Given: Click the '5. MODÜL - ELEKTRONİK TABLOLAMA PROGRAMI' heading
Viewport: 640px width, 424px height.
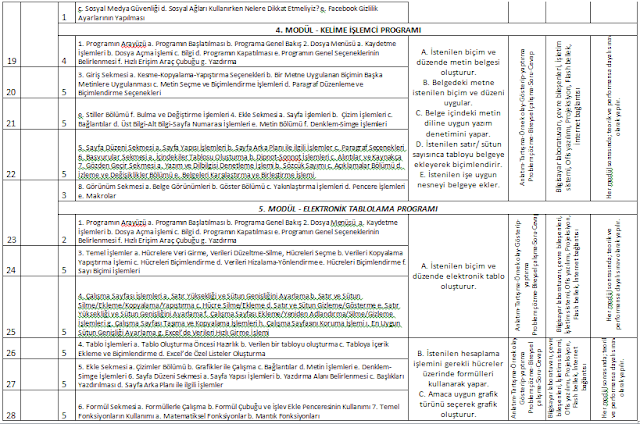Looking at the screenshot, I should click(x=348, y=209).
